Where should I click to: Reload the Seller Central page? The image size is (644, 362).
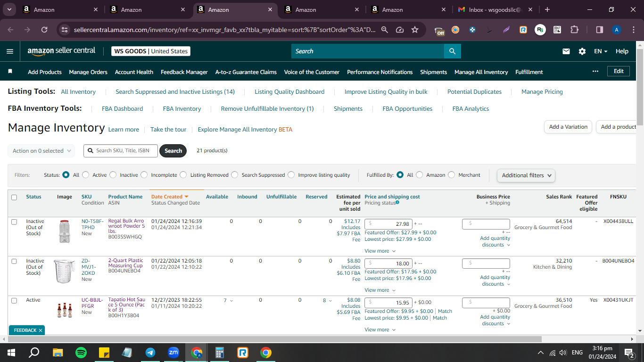coord(44,30)
